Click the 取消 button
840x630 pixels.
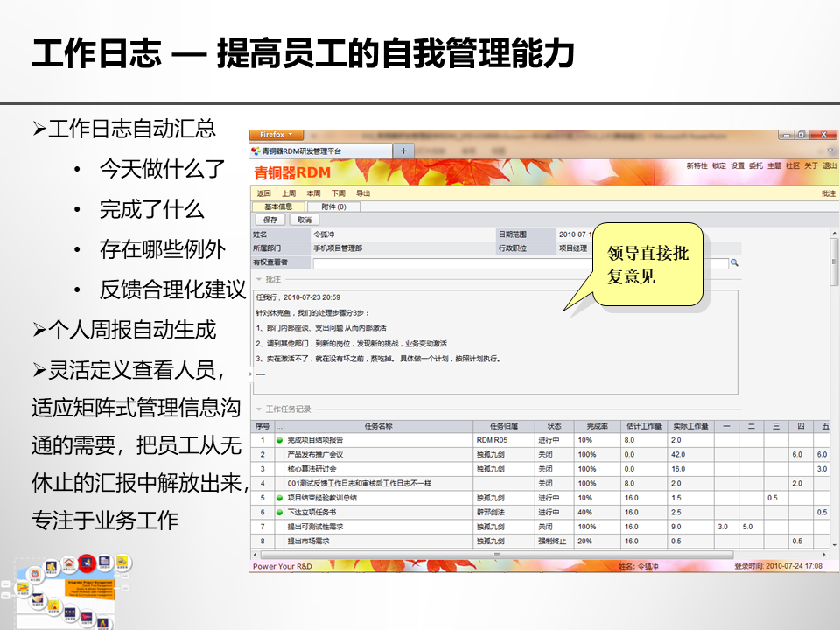point(304,220)
